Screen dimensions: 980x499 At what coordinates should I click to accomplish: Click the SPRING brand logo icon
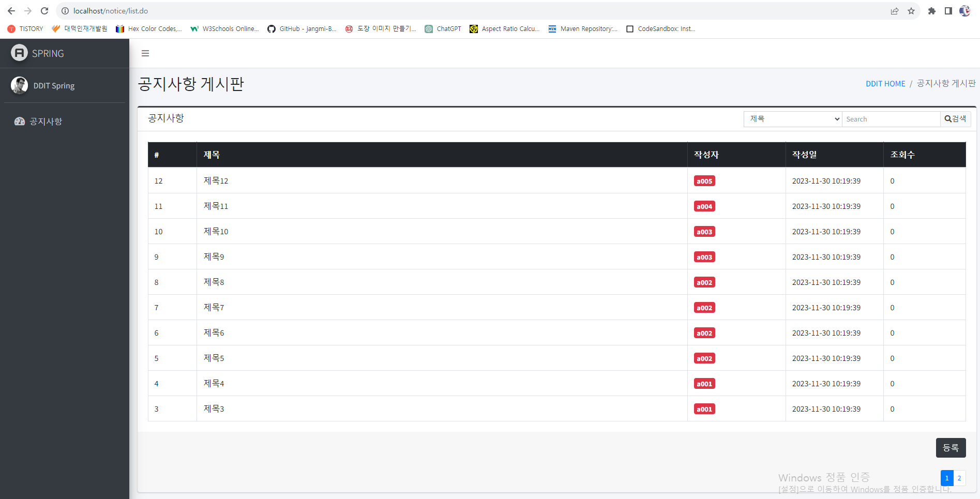(19, 53)
